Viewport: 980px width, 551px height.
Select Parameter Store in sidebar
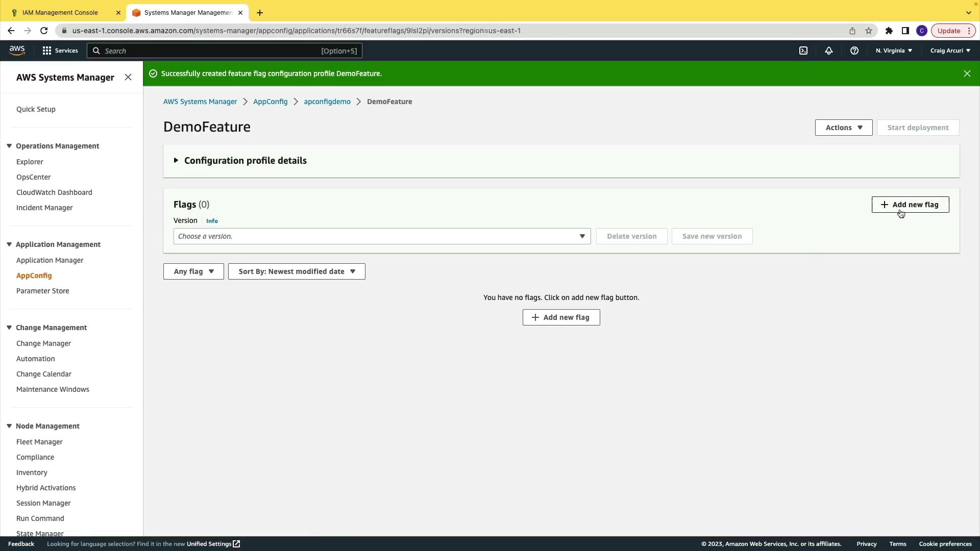pyautogui.click(x=42, y=291)
